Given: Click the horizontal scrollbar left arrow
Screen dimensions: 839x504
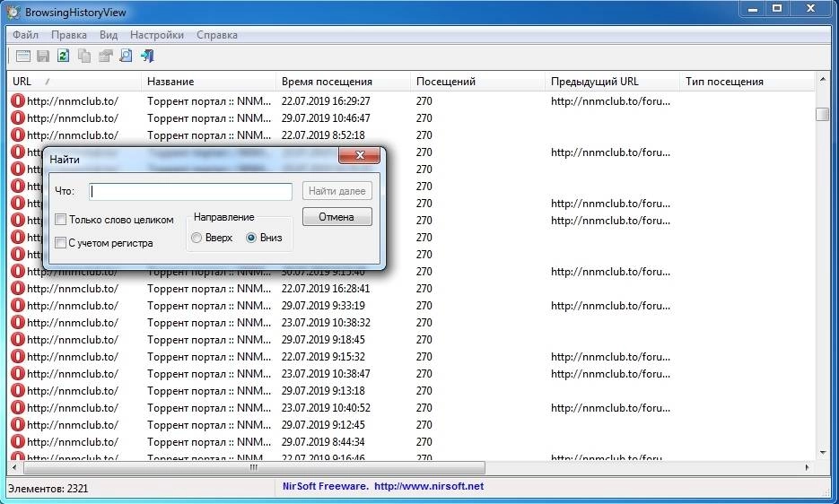Looking at the screenshot, I should pos(14,467).
